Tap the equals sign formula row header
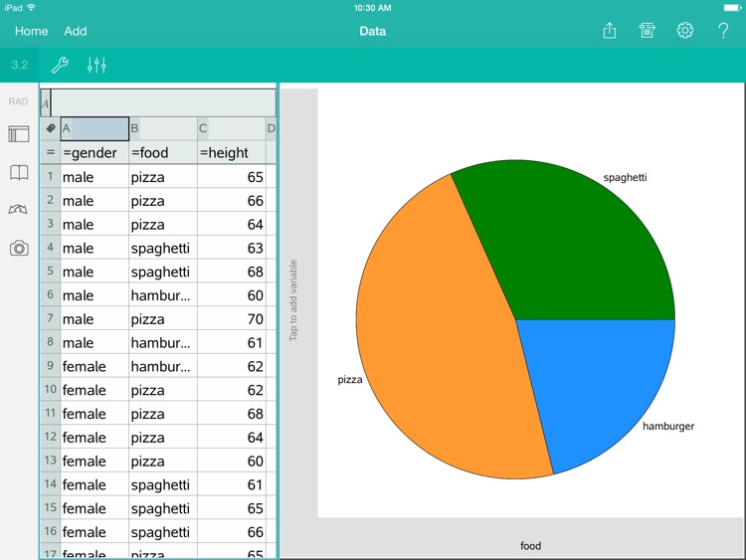This screenshot has width=746, height=560. point(51,152)
